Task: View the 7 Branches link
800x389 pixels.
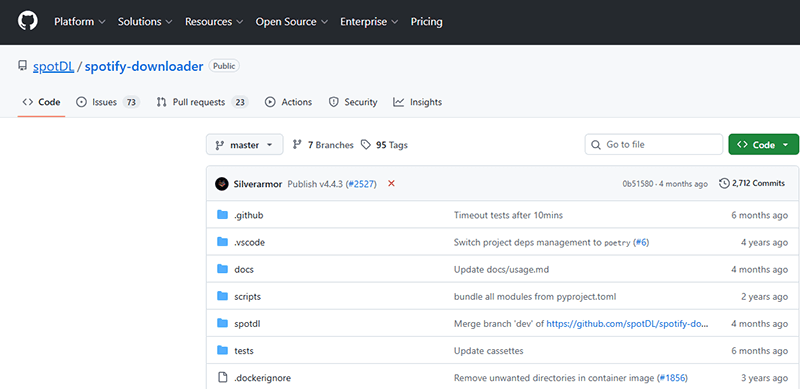Action: click(x=323, y=145)
